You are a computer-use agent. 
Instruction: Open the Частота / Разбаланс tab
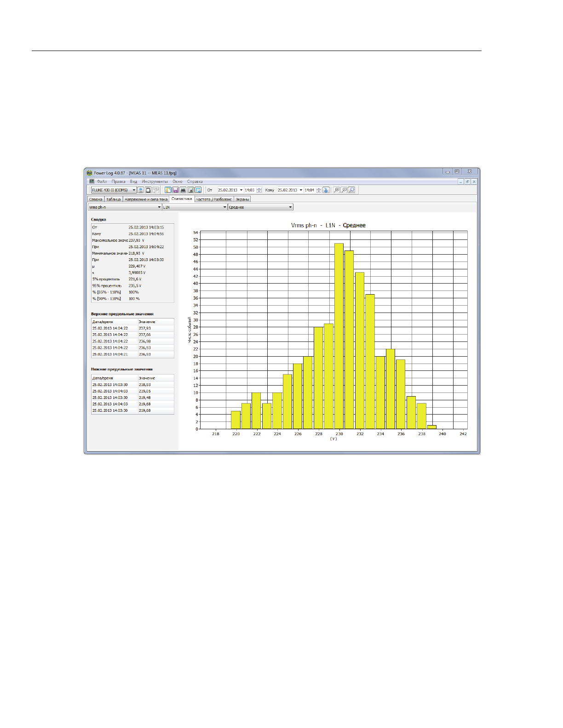point(214,199)
